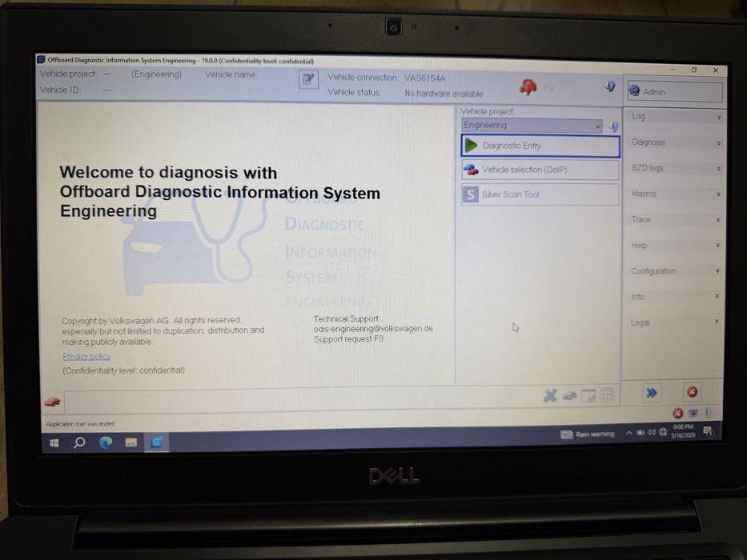
Task: Click the network globe tray icon
Action: click(x=663, y=432)
